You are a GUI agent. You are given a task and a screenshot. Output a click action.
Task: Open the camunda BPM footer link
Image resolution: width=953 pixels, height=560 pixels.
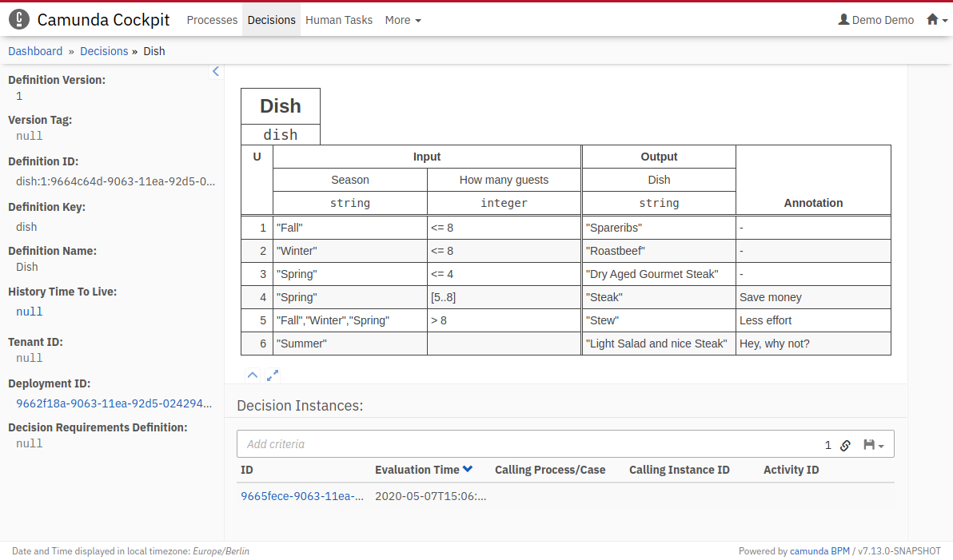point(819,551)
